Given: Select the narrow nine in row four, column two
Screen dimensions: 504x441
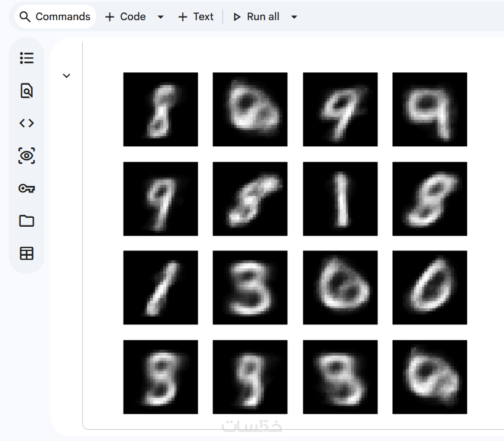Looking at the screenshot, I should point(250,377).
